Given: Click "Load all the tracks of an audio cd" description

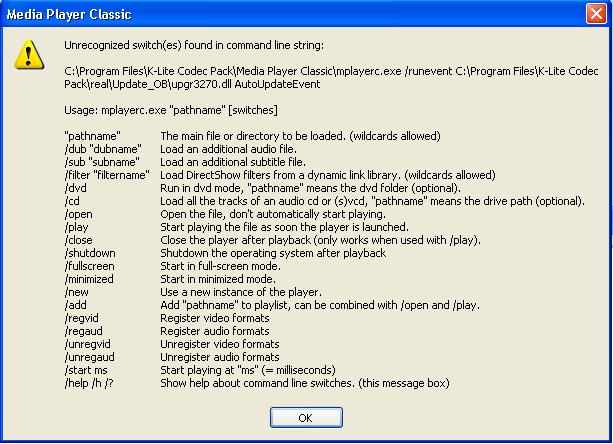Looking at the screenshot, I should [x=373, y=201].
